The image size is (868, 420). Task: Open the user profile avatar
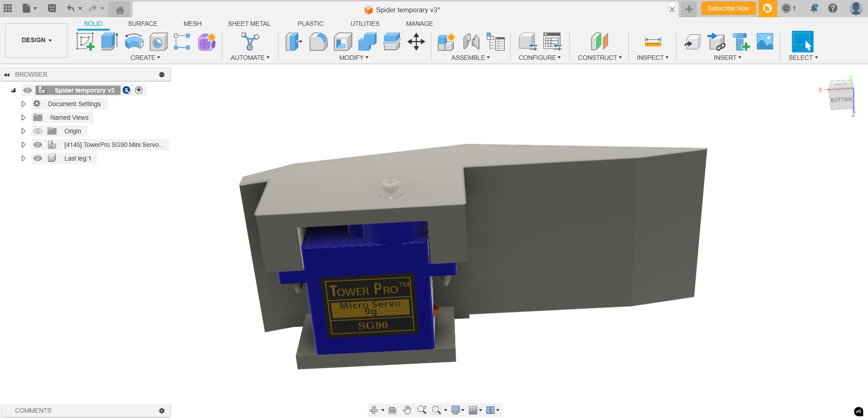click(856, 8)
